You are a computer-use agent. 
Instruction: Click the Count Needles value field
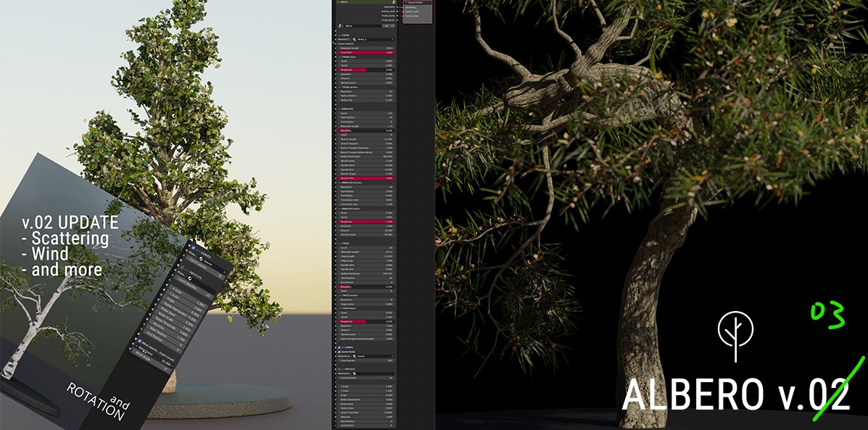tap(366, 378)
